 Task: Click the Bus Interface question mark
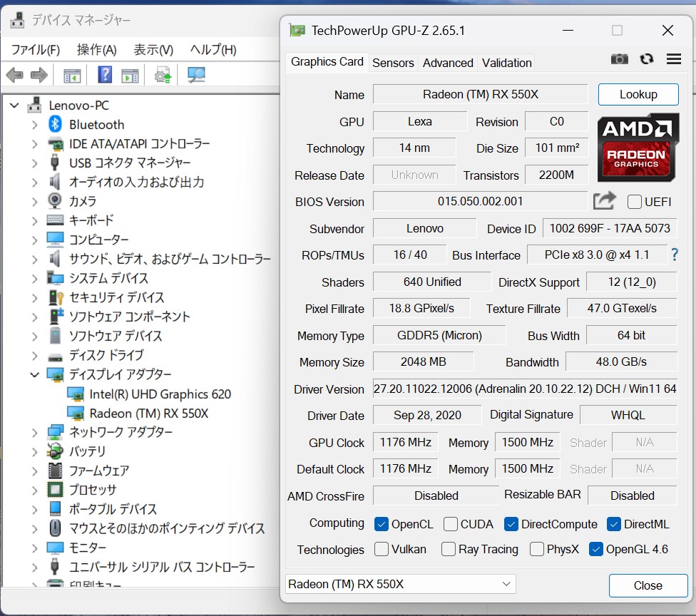pos(675,255)
